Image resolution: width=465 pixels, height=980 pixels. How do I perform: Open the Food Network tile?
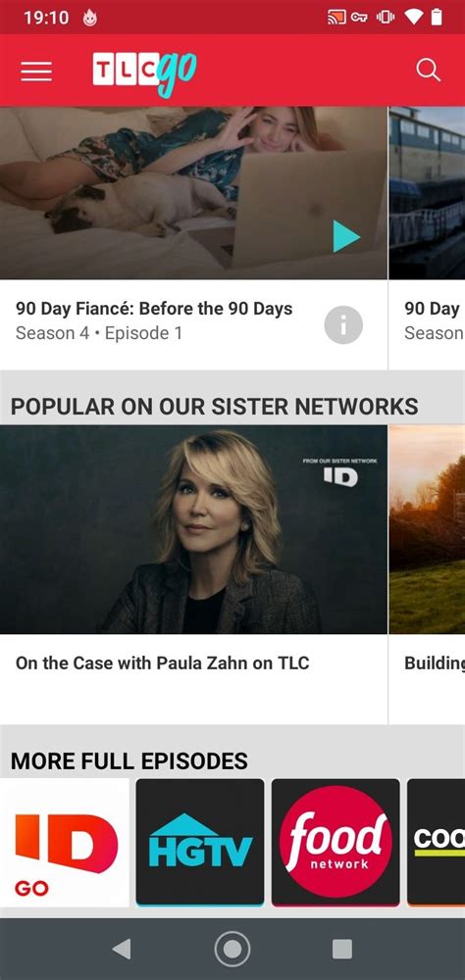tap(336, 843)
